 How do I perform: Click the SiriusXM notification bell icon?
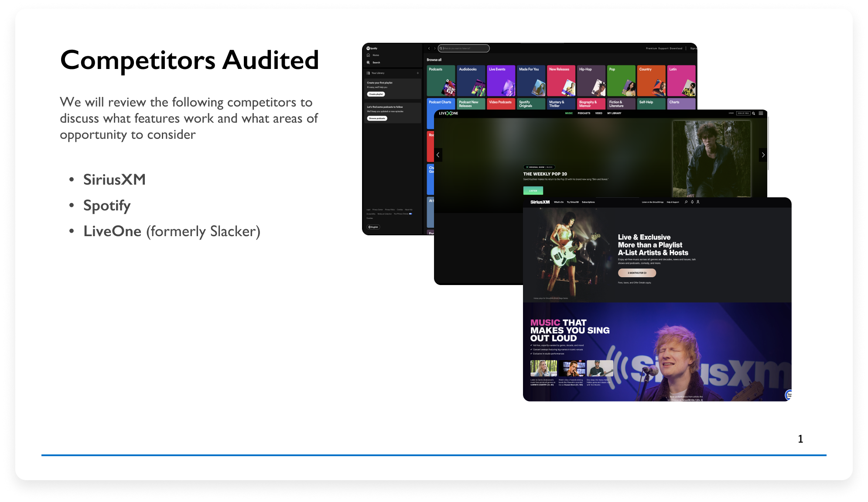[692, 202]
